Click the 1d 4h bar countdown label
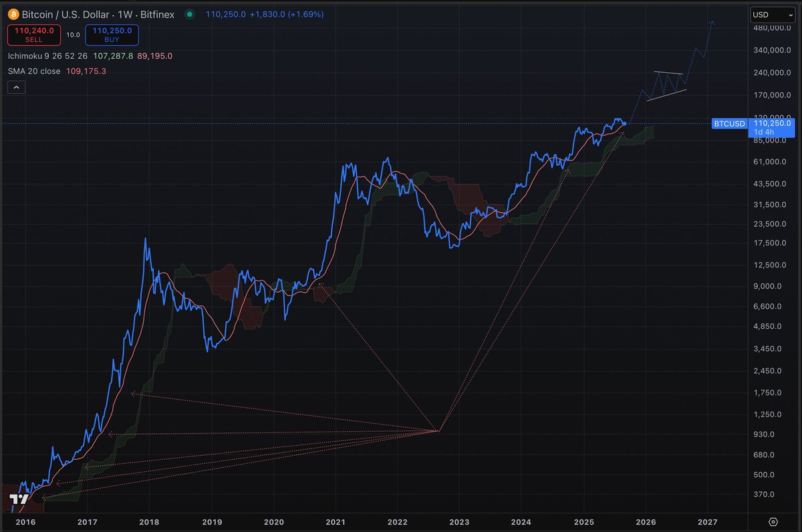 (x=763, y=132)
